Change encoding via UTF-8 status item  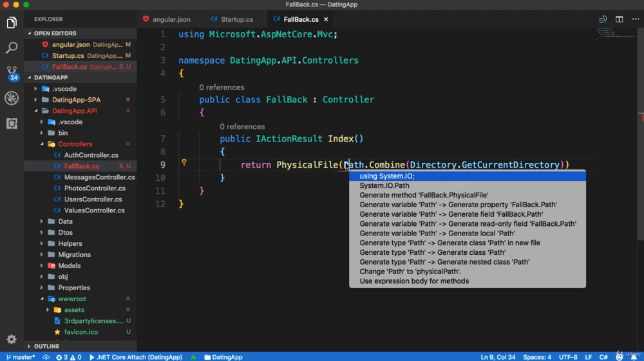[x=568, y=357]
